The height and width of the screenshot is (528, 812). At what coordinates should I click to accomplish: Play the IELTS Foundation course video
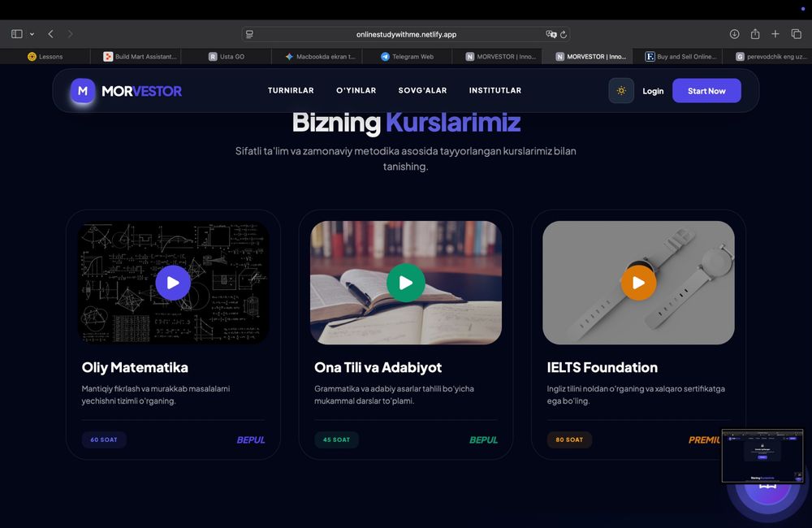coord(638,283)
